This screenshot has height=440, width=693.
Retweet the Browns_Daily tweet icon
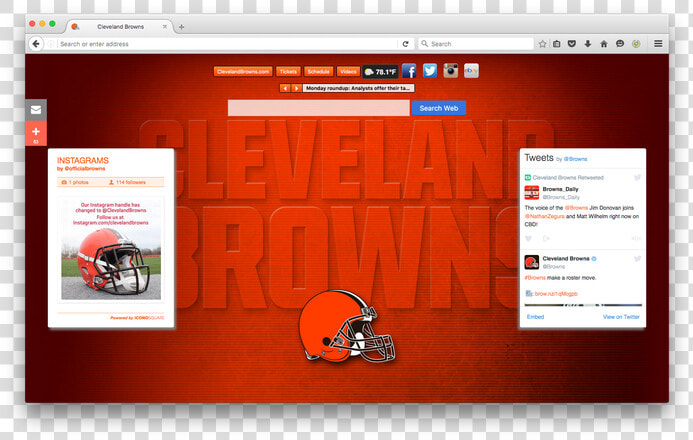546,239
